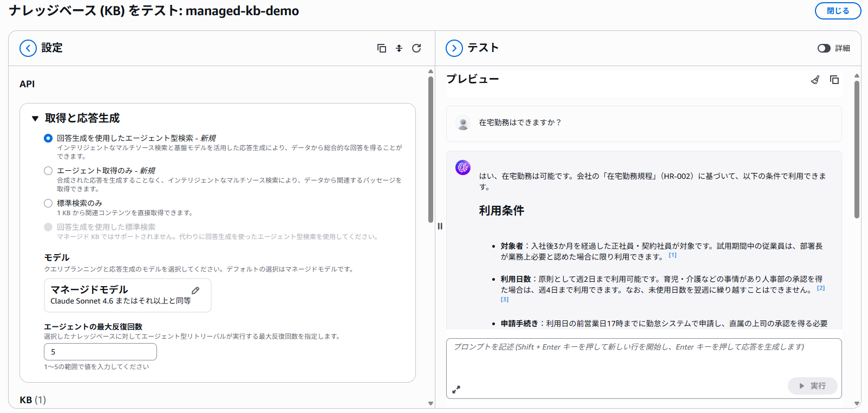Click the テスト panel vertical scrollbar
The width and height of the screenshot is (868, 413).
(857, 149)
